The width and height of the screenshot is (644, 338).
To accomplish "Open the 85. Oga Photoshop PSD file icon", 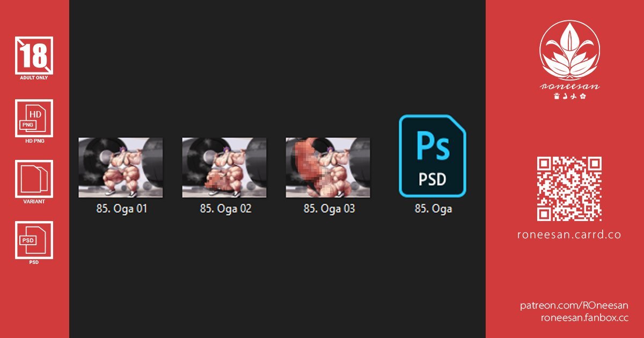I will tap(433, 156).
